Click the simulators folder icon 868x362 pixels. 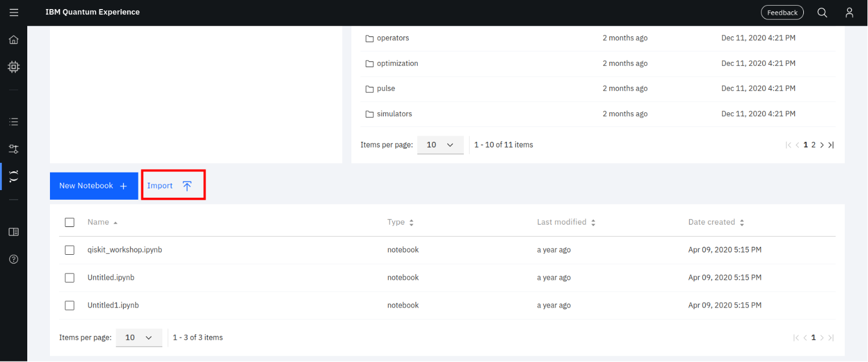(370, 114)
